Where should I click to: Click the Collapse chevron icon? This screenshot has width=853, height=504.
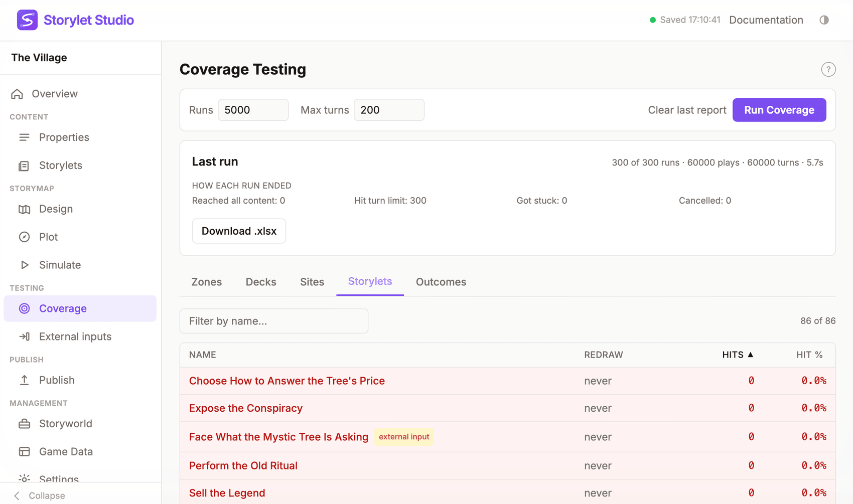coord(17,495)
